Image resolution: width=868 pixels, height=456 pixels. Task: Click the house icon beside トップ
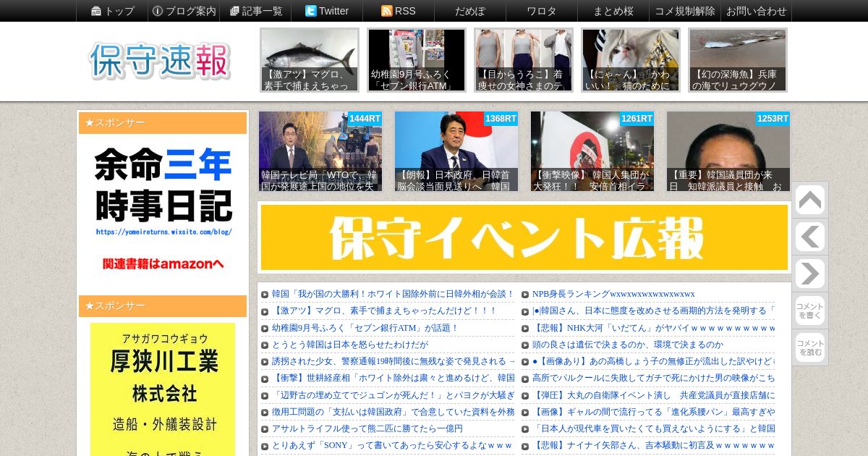pos(96,11)
